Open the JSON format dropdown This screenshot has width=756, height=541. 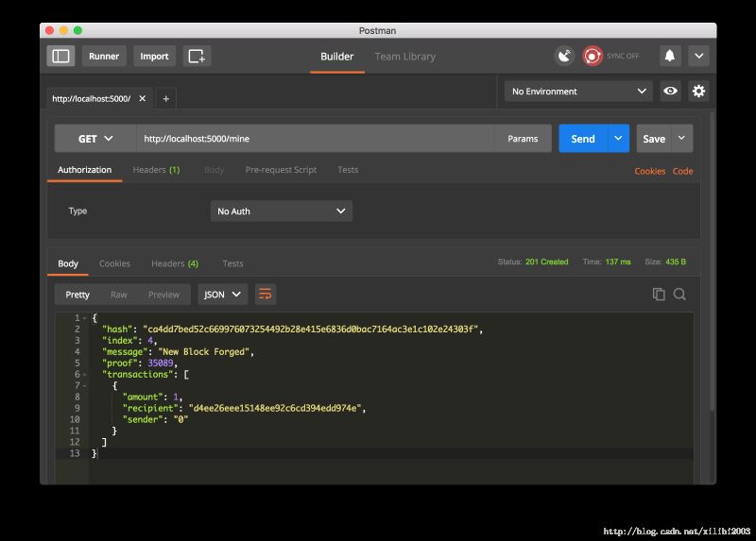[x=222, y=294]
